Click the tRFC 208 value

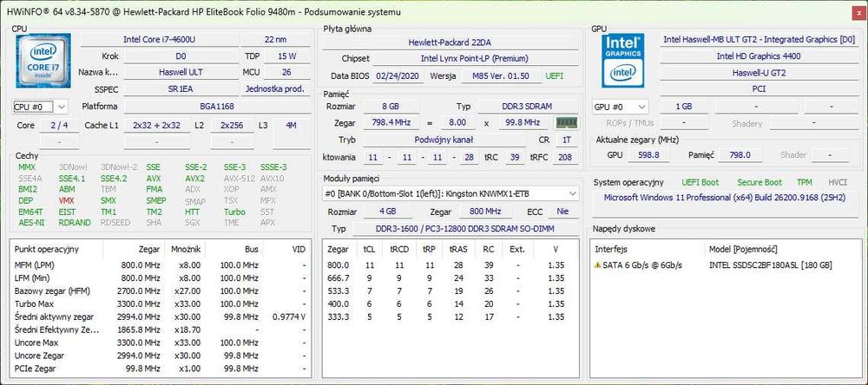point(563,158)
